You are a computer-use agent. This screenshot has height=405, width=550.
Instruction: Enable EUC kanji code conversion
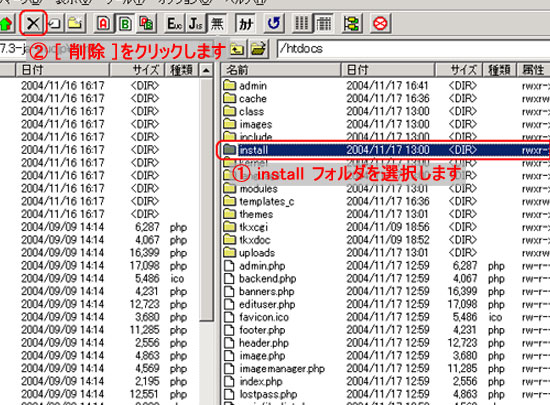coord(174,23)
